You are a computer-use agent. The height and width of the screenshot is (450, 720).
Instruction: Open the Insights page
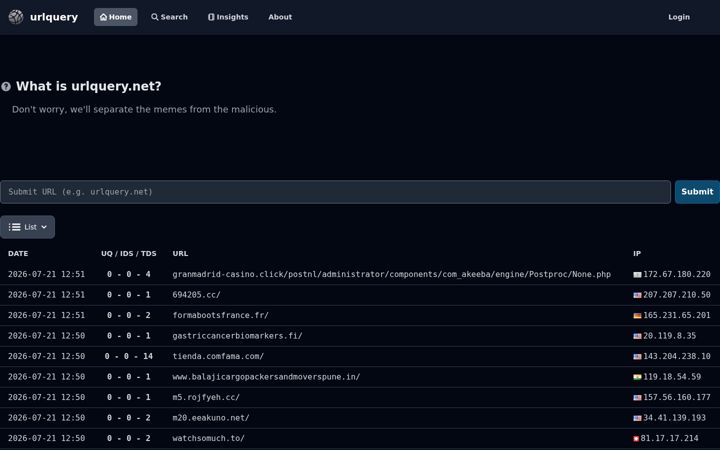click(228, 17)
